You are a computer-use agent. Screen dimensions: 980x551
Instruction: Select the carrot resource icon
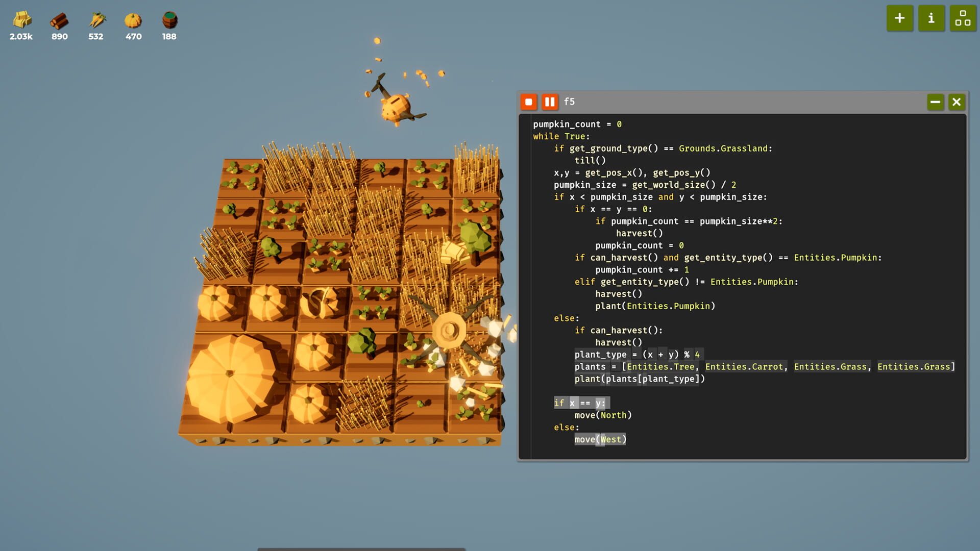[96, 19]
